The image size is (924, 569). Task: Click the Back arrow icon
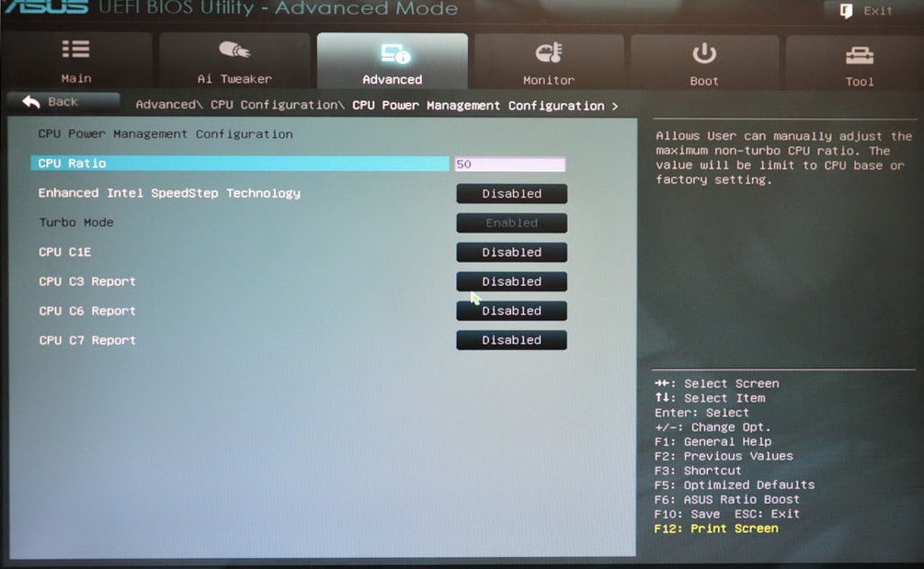click(x=31, y=102)
